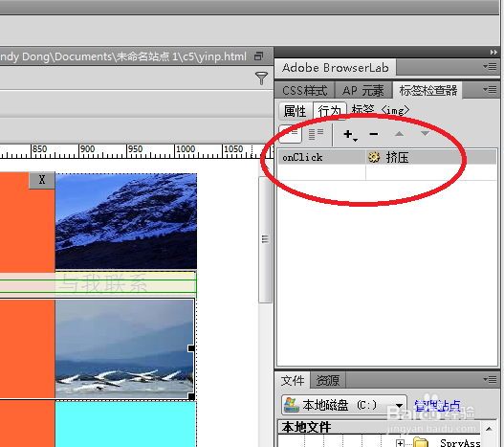Add a behavior with the plus button
Image resolution: width=504 pixels, height=447 pixels.
point(350,135)
